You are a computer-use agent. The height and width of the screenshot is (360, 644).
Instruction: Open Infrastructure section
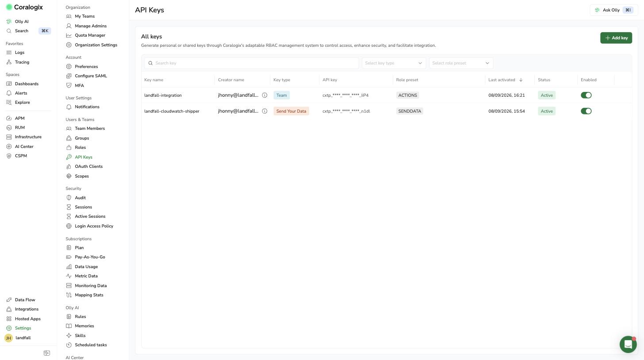[24, 137]
